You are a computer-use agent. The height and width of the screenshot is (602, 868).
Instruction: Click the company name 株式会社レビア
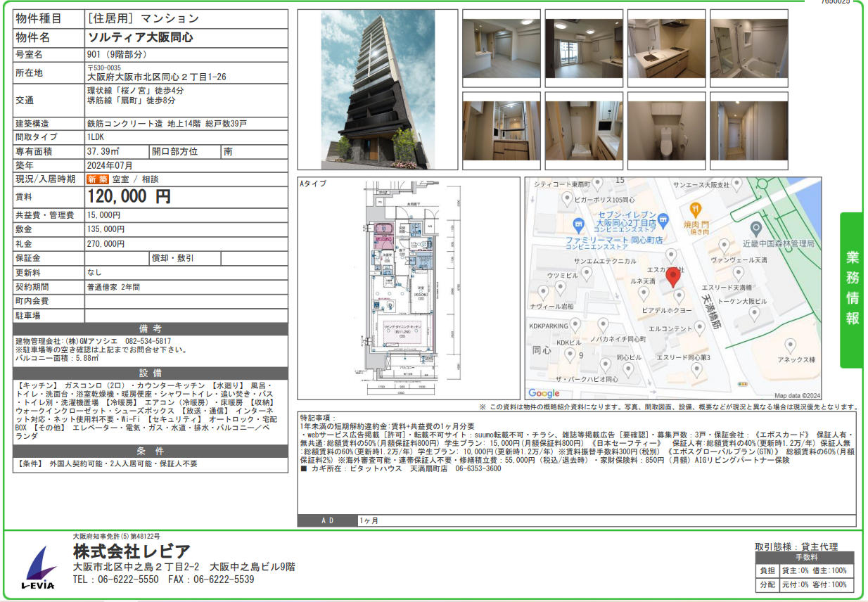[132, 551]
